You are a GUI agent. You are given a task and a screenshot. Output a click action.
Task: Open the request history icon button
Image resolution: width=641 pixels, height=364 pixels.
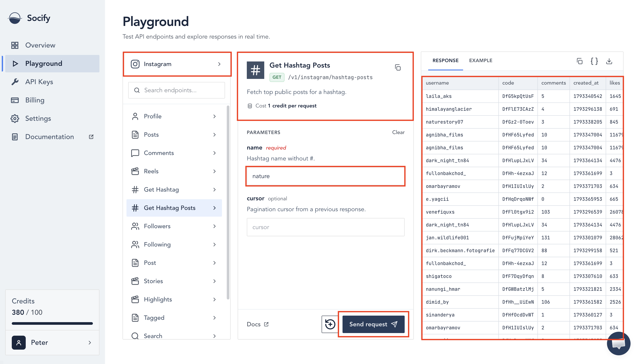pos(330,324)
